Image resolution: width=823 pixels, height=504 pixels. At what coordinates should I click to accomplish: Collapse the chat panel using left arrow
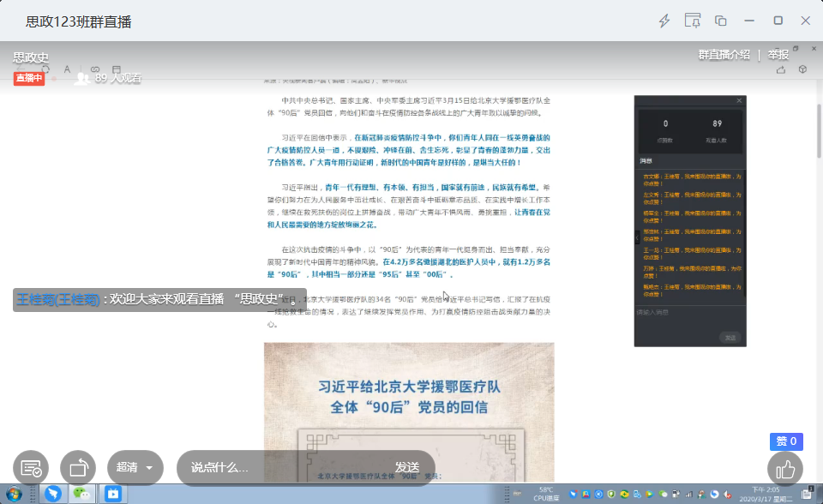pos(636,237)
